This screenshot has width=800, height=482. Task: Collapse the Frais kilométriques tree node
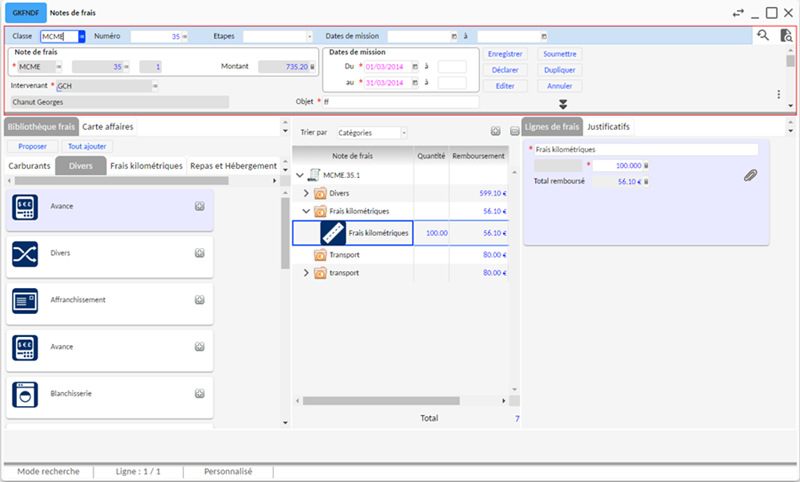click(x=307, y=212)
